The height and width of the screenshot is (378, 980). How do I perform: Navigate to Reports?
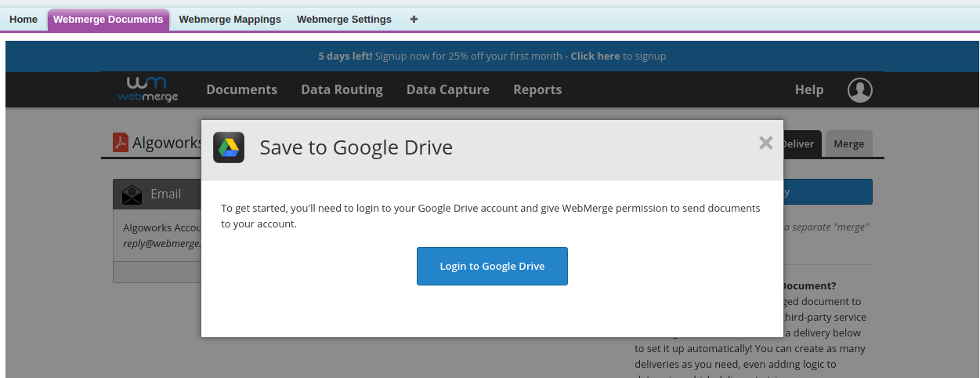[x=537, y=89]
